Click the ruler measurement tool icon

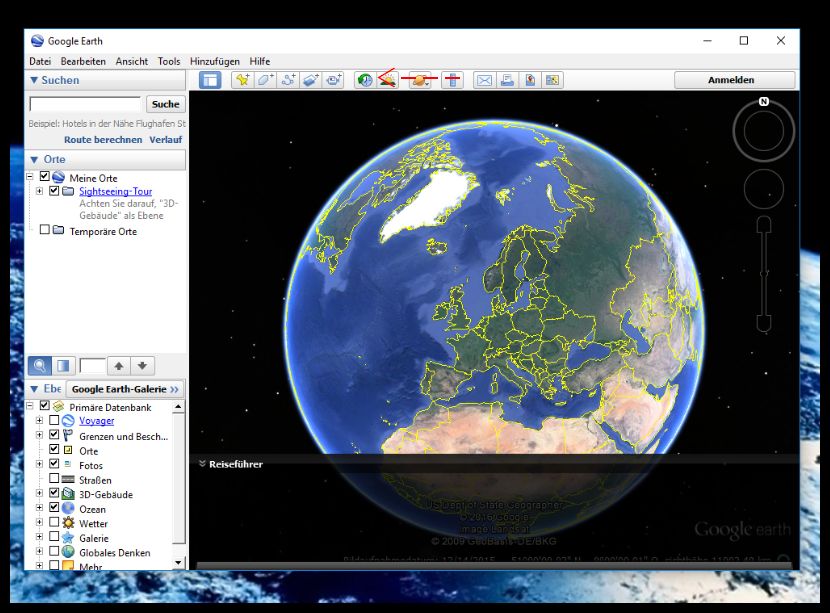(451, 80)
